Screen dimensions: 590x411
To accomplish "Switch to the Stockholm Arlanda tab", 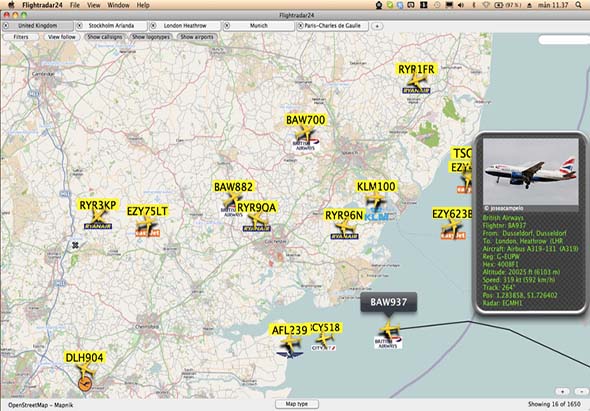I will coord(111,26).
